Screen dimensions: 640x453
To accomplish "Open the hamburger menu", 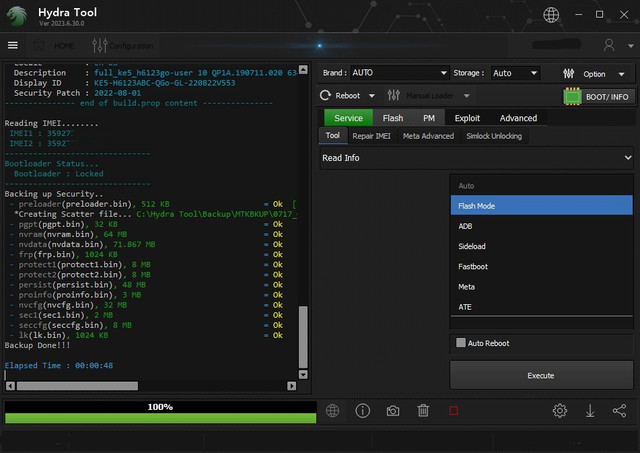I will pyautogui.click(x=13, y=45).
